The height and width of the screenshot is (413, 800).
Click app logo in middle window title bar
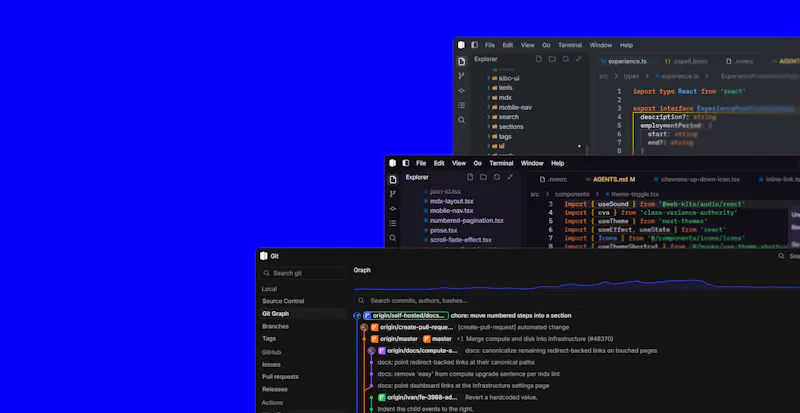[392, 163]
